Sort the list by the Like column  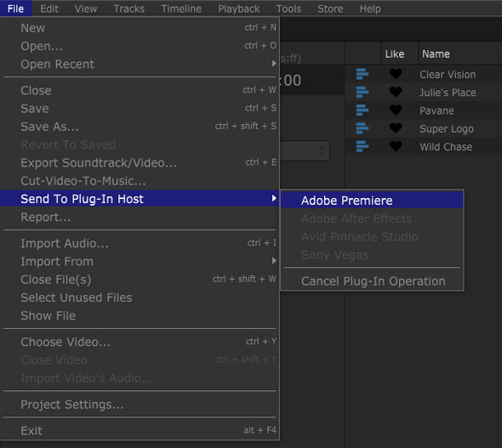[400, 54]
